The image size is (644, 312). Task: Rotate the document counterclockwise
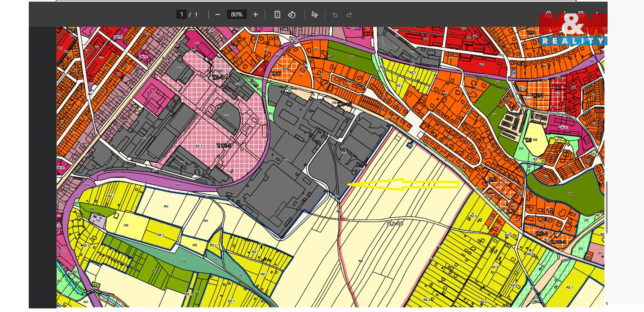click(x=292, y=14)
